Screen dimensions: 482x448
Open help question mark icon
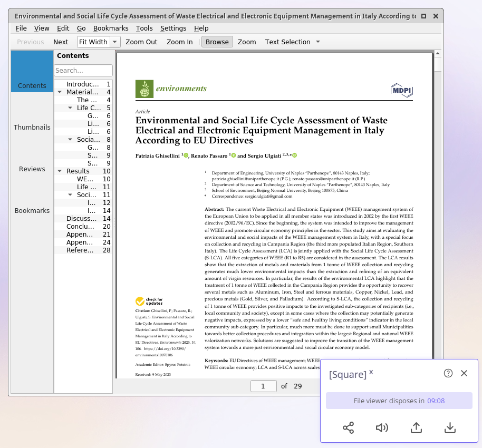point(448,373)
